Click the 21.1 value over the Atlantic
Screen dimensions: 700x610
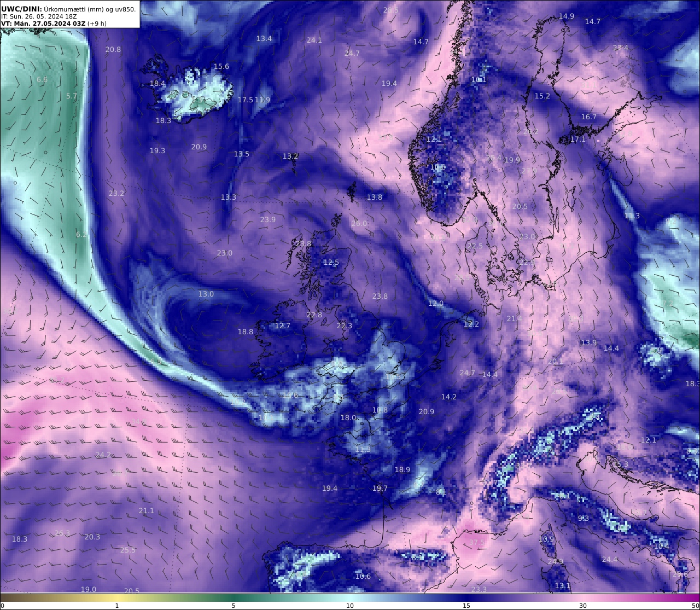tap(147, 511)
